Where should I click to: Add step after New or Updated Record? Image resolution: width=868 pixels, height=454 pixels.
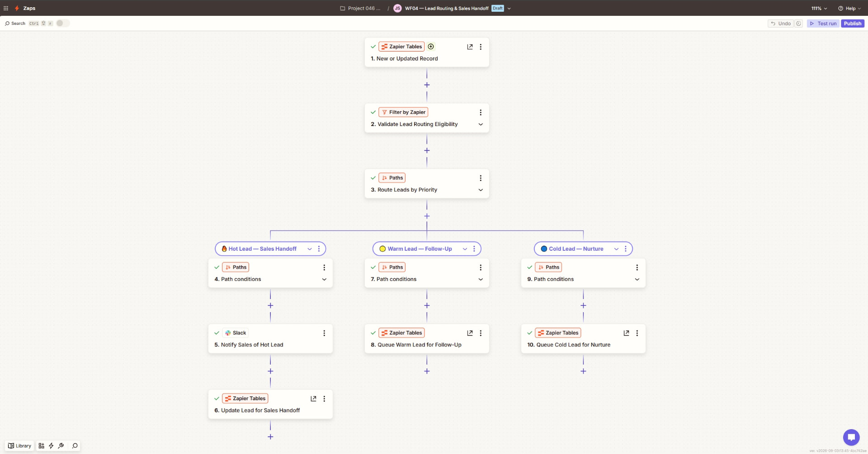pos(427,85)
